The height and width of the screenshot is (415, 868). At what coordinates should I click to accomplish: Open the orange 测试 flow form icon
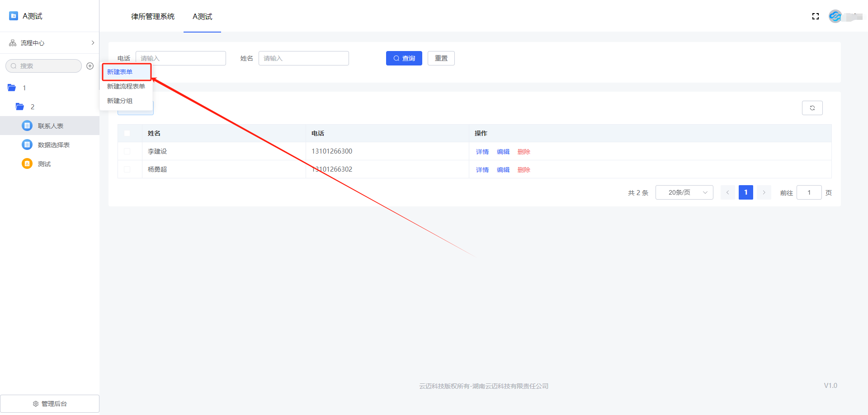point(27,163)
